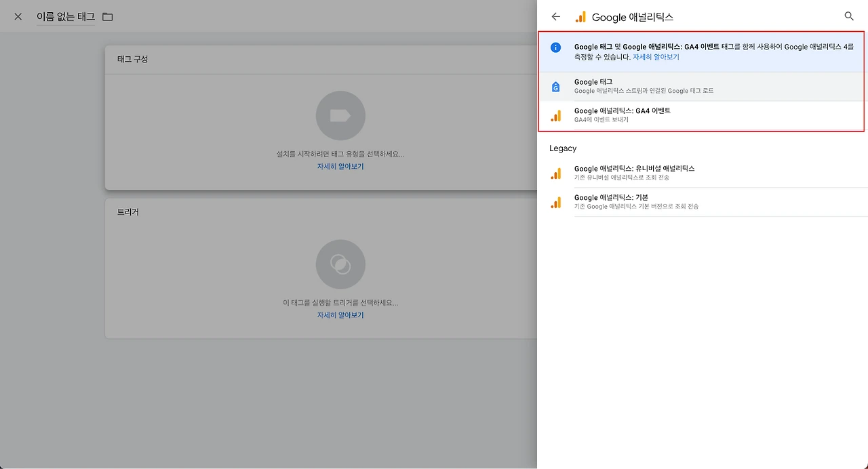The image size is (868, 469).
Task: Click the tag placeholder icon in 태그 구성
Action: click(x=340, y=116)
